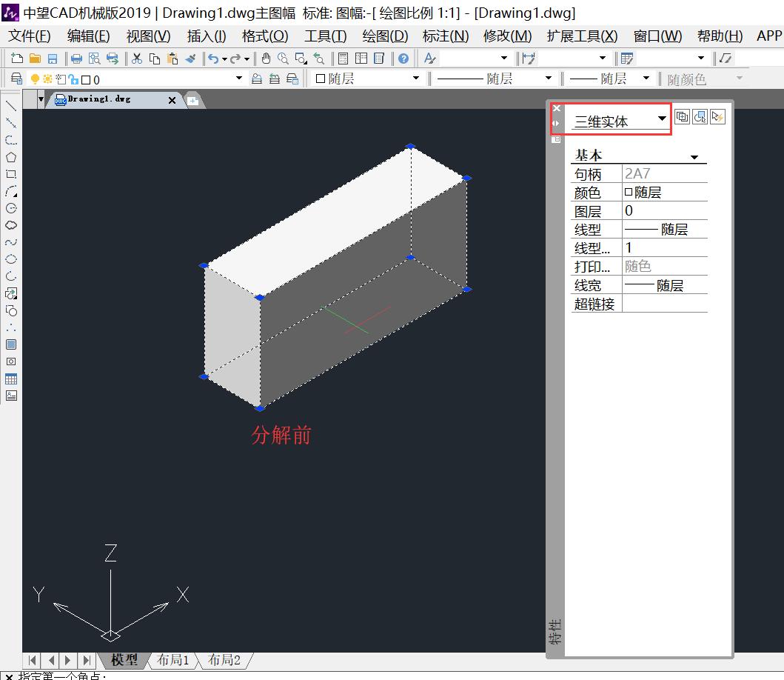Activate the Rectangle drawing tool

coord(10,173)
